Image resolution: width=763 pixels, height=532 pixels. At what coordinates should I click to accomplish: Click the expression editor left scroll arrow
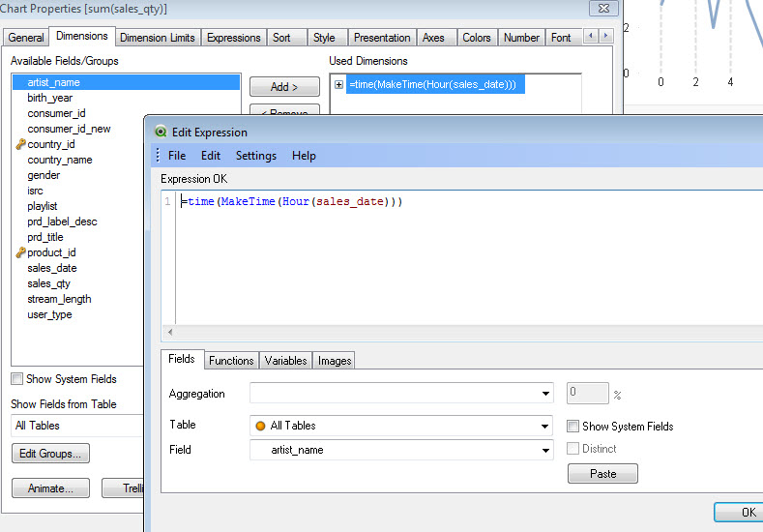[170, 332]
